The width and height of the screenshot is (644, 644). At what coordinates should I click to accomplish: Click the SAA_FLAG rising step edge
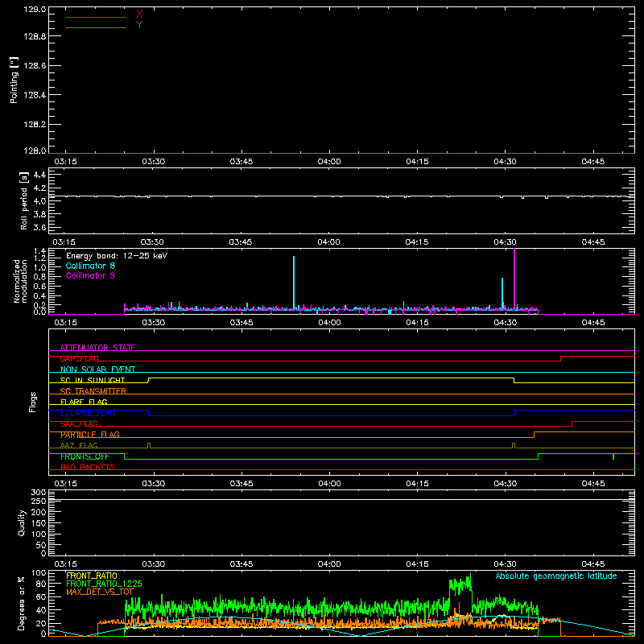pyautogui.click(x=572, y=424)
